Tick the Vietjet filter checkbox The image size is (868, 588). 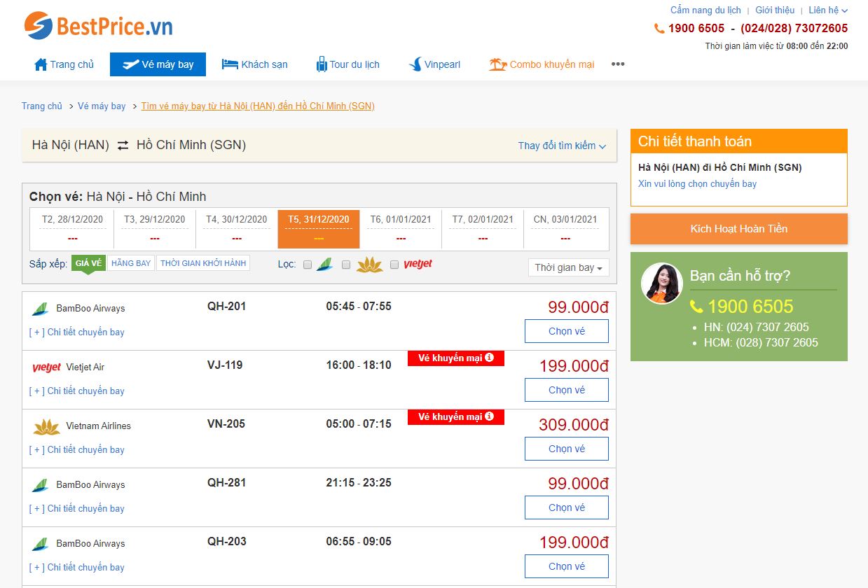(x=394, y=265)
